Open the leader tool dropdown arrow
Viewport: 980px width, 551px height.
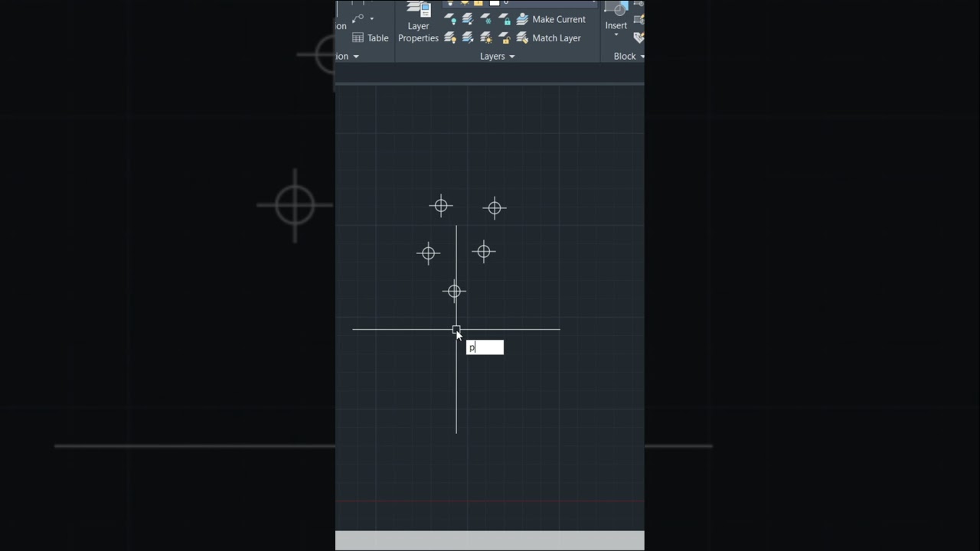tap(372, 18)
